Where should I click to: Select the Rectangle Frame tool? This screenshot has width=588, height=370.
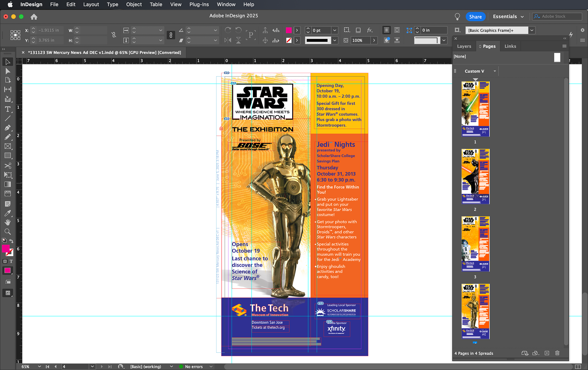(x=8, y=146)
